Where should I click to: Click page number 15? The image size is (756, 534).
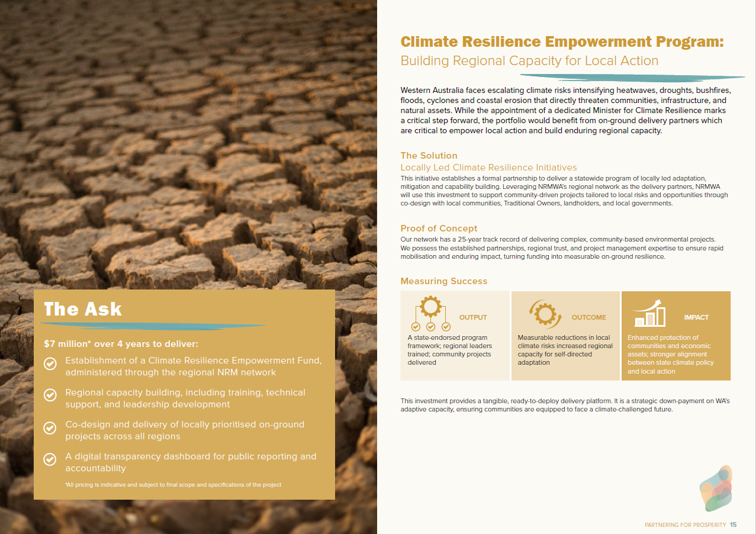point(734,525)
